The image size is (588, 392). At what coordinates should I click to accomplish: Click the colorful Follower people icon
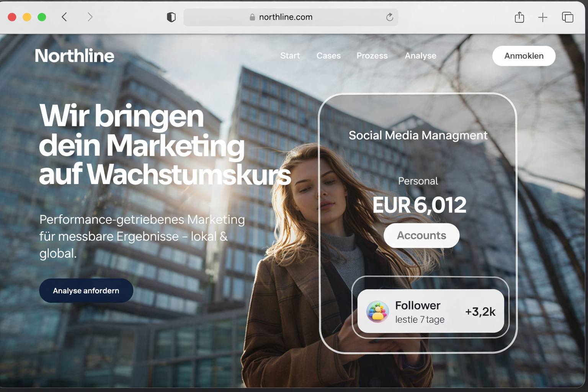[x=377, y=312]
